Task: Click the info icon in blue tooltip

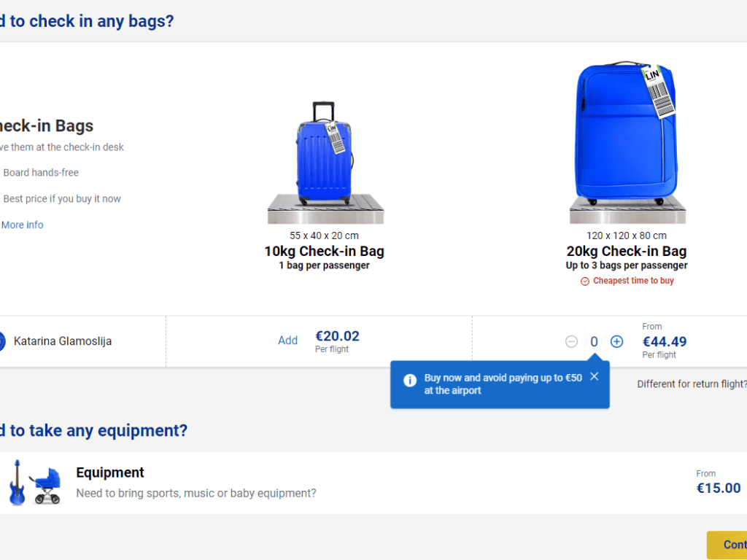Action: point(410,380)
